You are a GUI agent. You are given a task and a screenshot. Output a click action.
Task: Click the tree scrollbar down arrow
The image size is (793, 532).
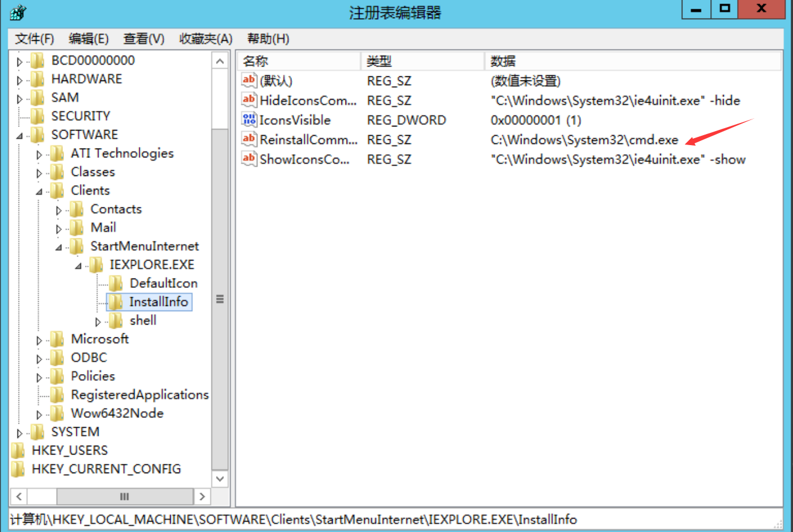coord(220,479)
